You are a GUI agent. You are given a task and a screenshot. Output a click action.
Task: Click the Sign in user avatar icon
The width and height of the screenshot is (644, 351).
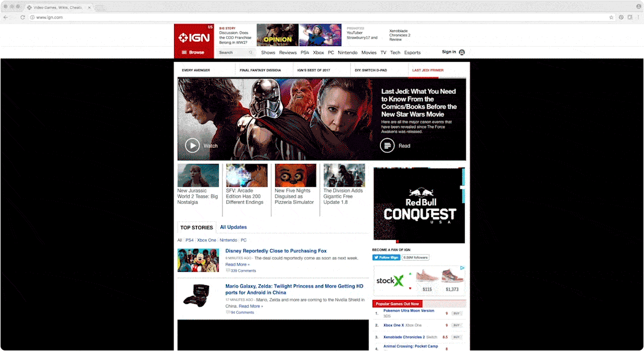[x=461, y=52]
